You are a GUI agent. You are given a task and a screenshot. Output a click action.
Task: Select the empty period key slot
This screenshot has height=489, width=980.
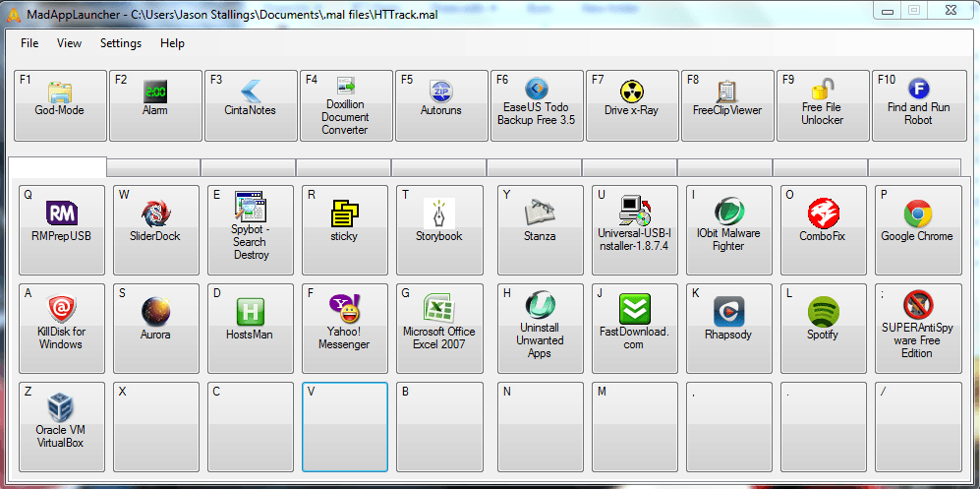coord(824,426)
